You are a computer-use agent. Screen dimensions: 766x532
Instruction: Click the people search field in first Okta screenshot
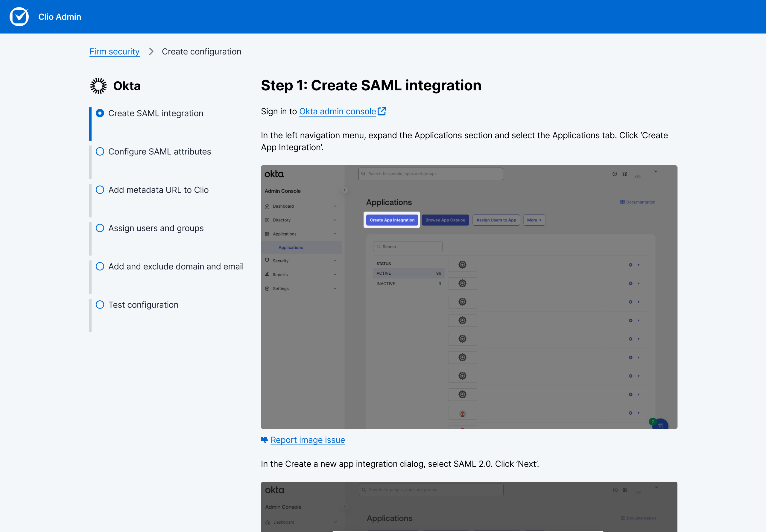click(430, 174)
